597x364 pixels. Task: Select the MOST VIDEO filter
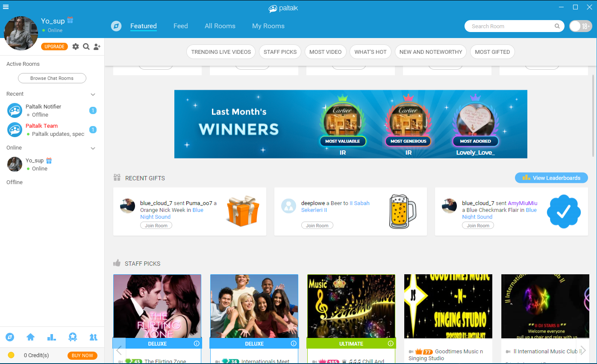tap(326, 52)
